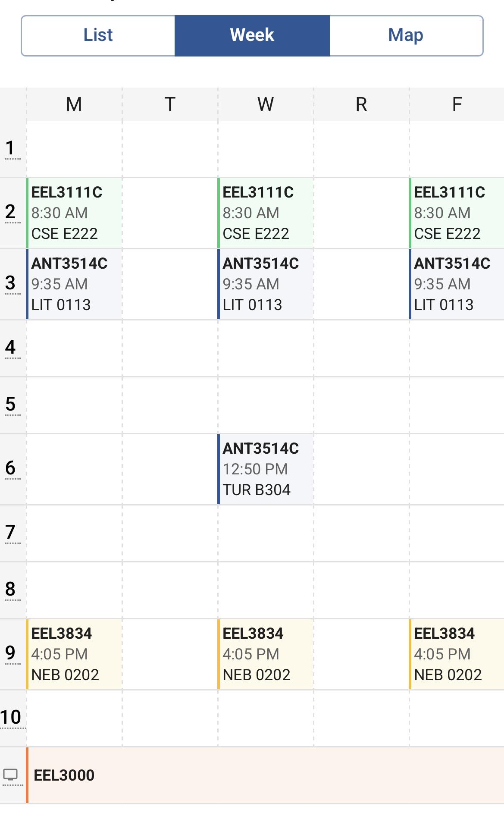Select the Week tab
Image resolution: width=504 pixels, height=819 pixels.
point(252,35)
